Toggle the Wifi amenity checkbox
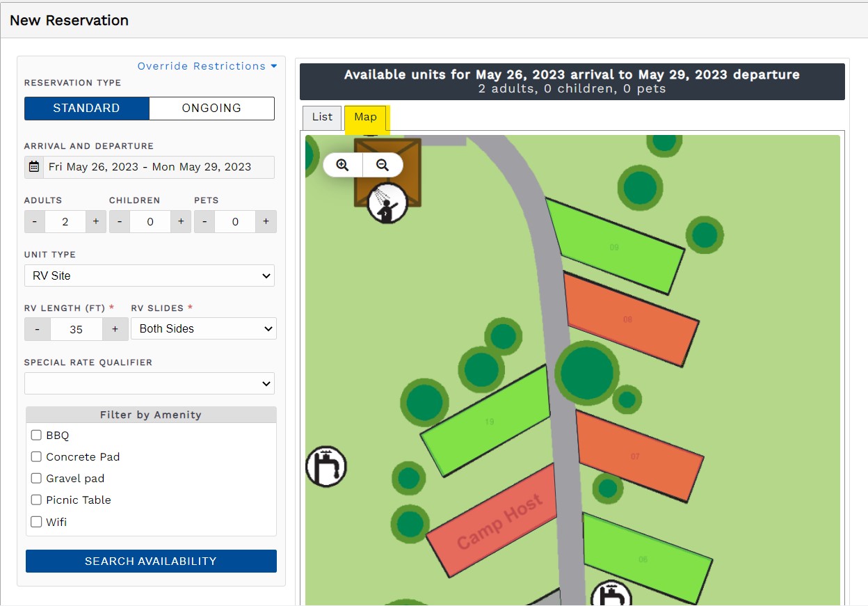Screen dimensions: 868x606 tap(37, 522)
